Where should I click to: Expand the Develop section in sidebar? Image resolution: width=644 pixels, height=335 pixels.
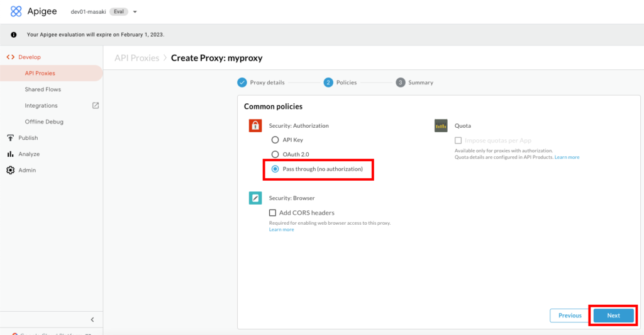click(29, 57)
